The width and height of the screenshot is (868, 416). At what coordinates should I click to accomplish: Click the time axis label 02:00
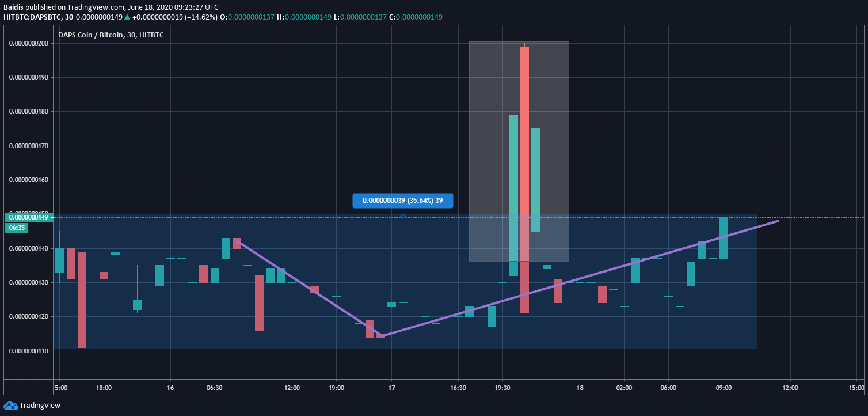(624, 388)
